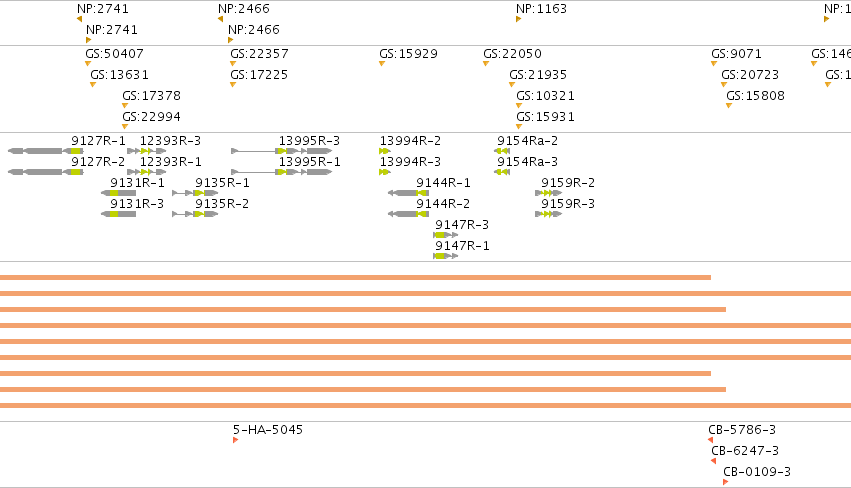Select the 5-HA-5045 red triangle marker
This screenshot has height=488, width=851.
[236, 440]
